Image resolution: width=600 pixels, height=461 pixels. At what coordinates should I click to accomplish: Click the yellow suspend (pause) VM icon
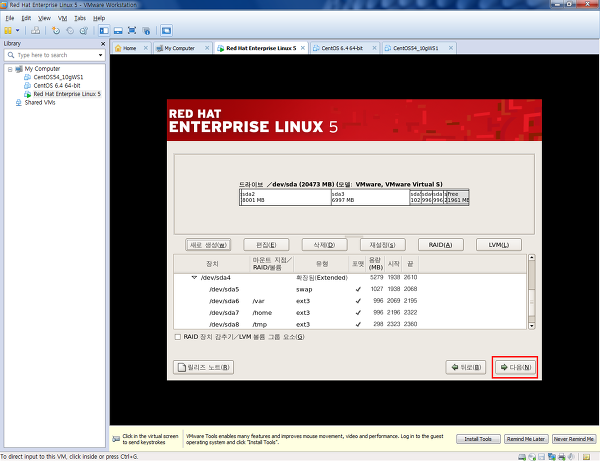(x=8, y=31)
